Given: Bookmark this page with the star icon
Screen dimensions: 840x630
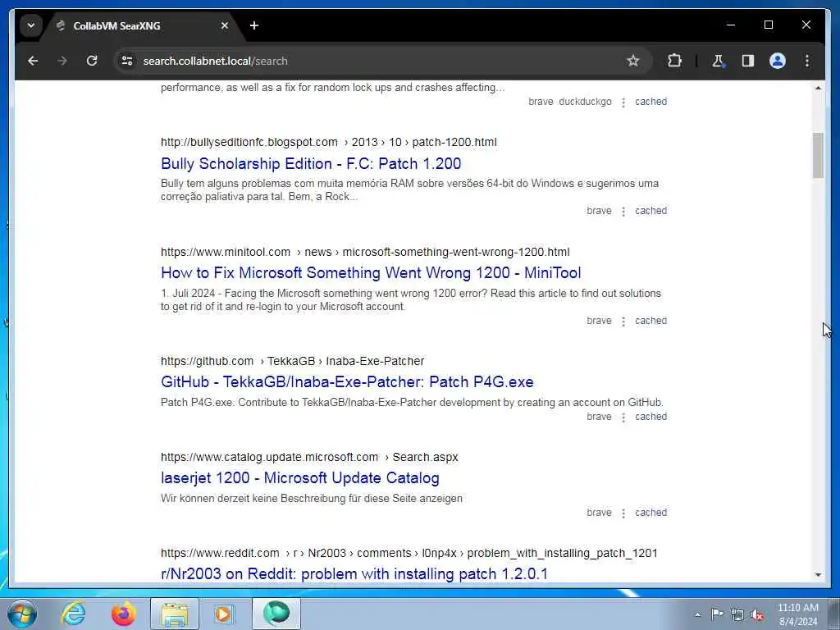Looking at the screenshot, I should pyautogui.click(x=633, y=61).
